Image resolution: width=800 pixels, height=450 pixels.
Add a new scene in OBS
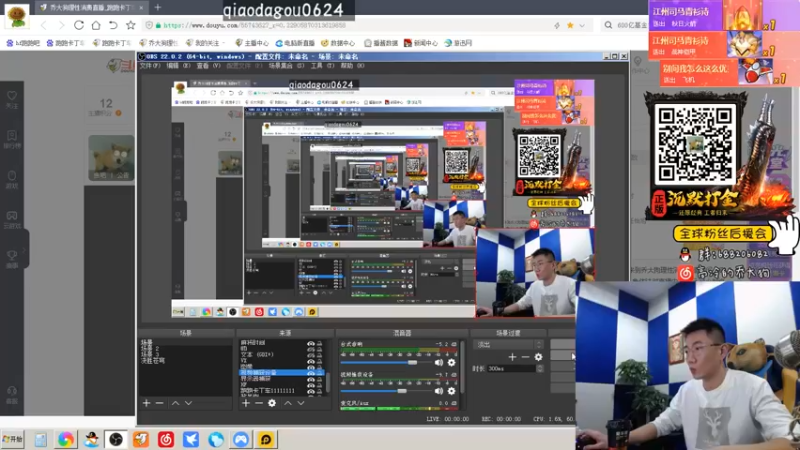click(x=146, y=403)
